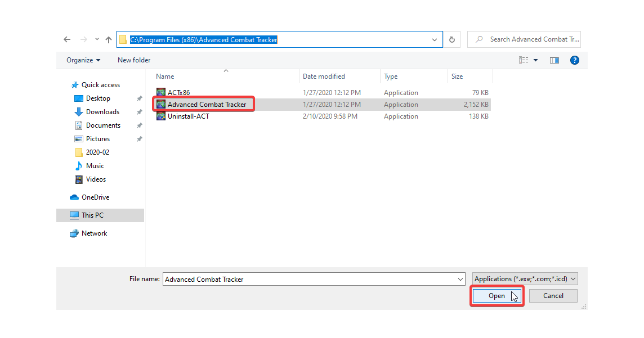Open Network in navigation pane
The image size is (644, 338).
(x=94, y=233)
